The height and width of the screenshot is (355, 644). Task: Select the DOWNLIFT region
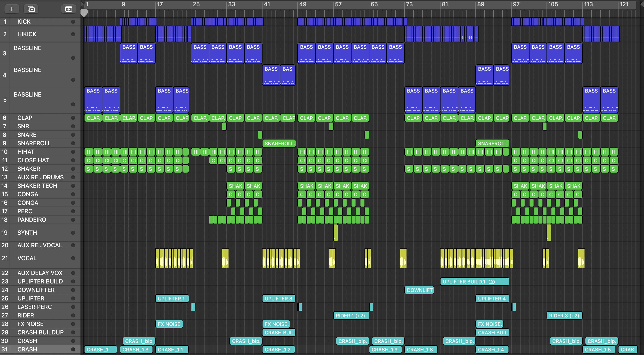click(419, 290)
